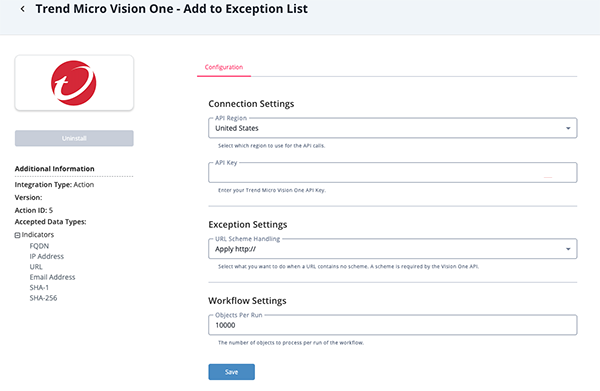Save the configuration
This screenshot has height=391, width=600.
pyautogui.click(x=232, y=372)
